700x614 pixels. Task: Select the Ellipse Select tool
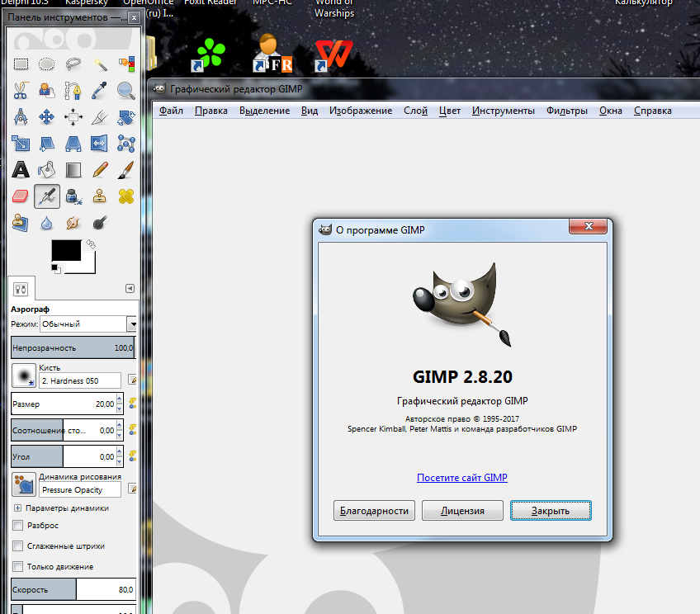46,64
